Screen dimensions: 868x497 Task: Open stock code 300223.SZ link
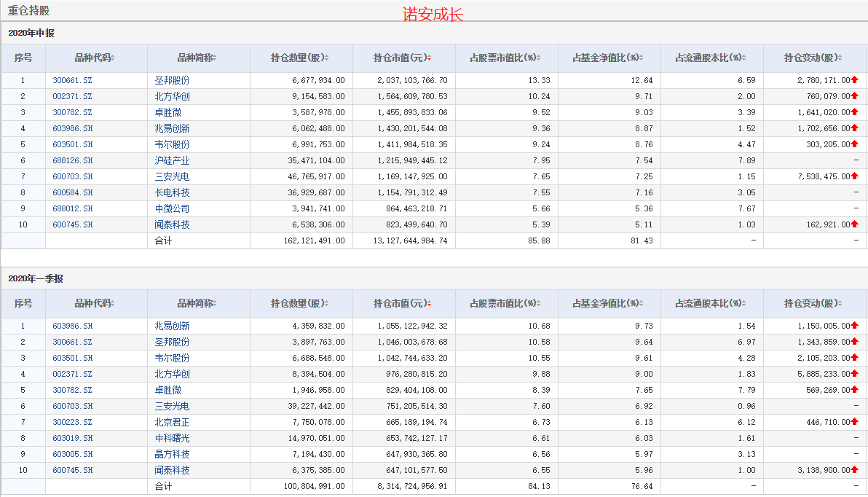pos(73,422)
